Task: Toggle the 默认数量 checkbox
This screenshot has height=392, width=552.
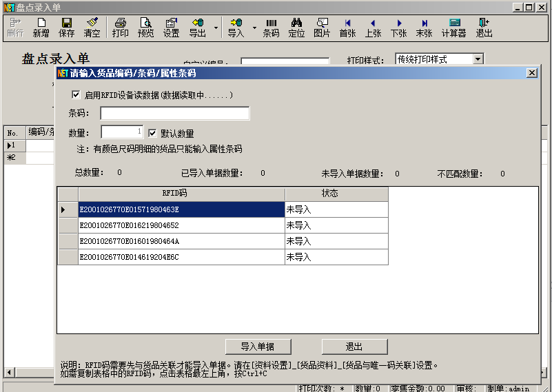Action: coord(152,133)
